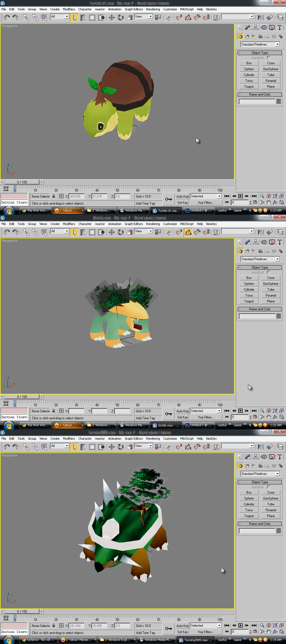Select Cameras category icon in Torreta2005.max Create panel
This screenshot has height=644, width=286.
[261, 466]
